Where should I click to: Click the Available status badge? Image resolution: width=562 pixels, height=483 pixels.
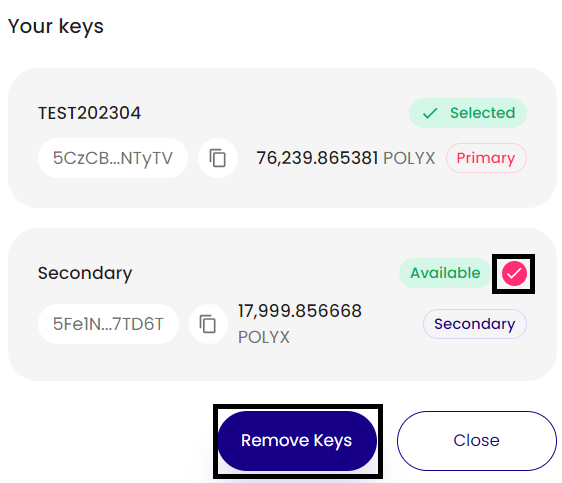(x=445, y=273)
